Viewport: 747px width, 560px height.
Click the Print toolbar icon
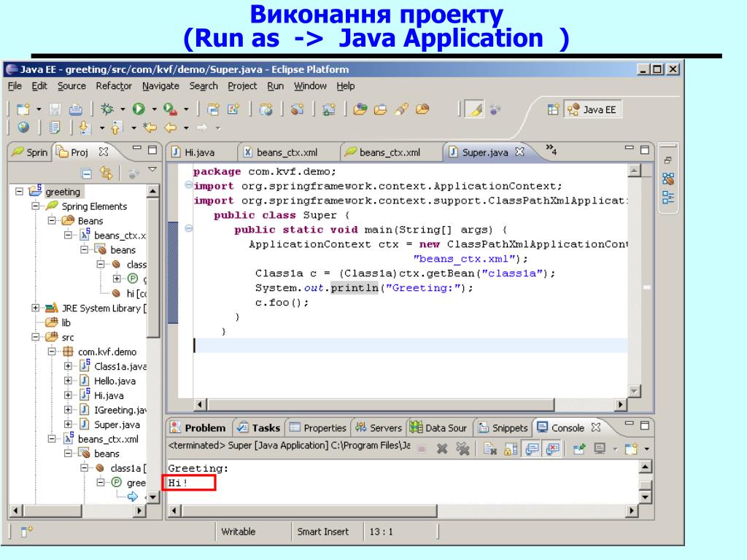pyautogui.click(x=75, y=109)
